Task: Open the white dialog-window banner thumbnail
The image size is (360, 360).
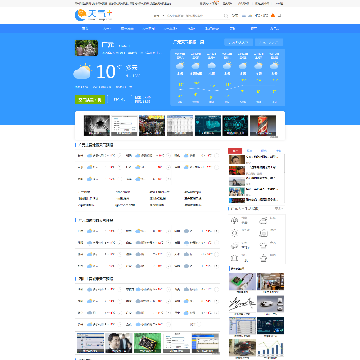Action: [124, 125]
